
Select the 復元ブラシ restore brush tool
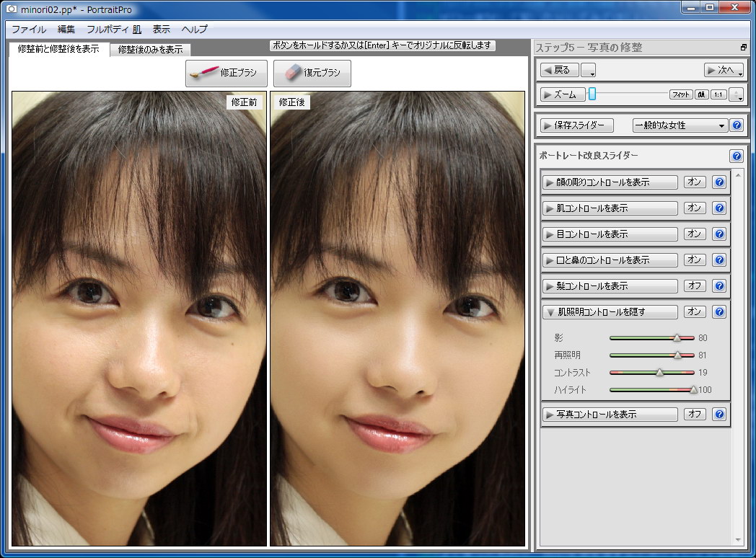[312, 73]
